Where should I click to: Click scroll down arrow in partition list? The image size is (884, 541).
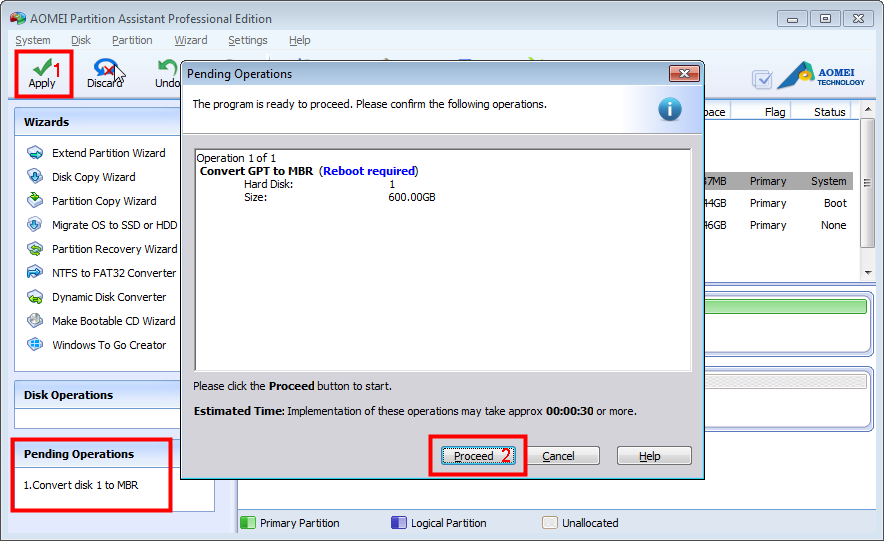pos(868,273)
